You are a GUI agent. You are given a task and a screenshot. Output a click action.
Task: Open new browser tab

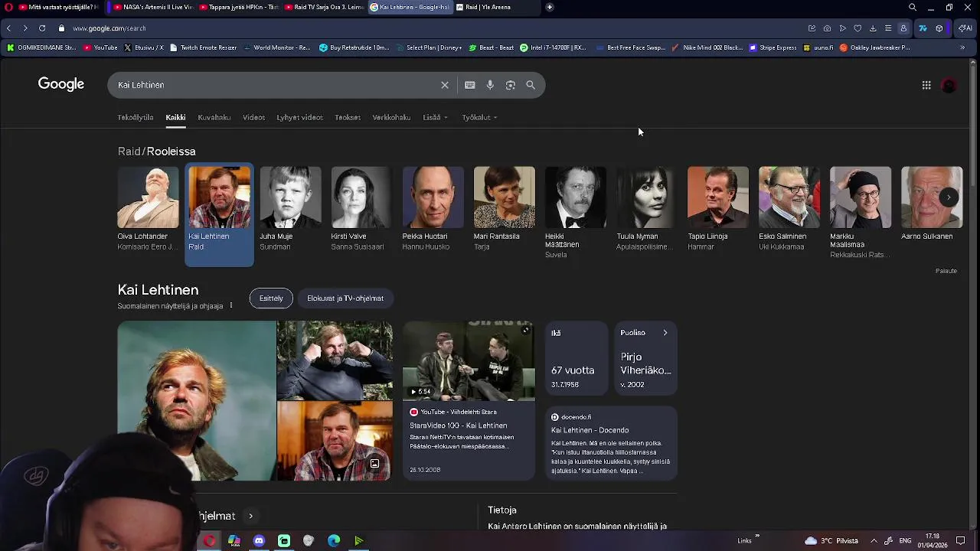(x=550, y=7)
